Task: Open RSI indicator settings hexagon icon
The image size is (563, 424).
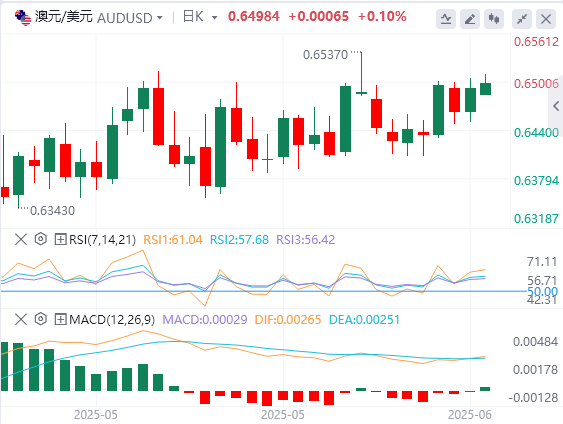Action: tap(41, 239)
